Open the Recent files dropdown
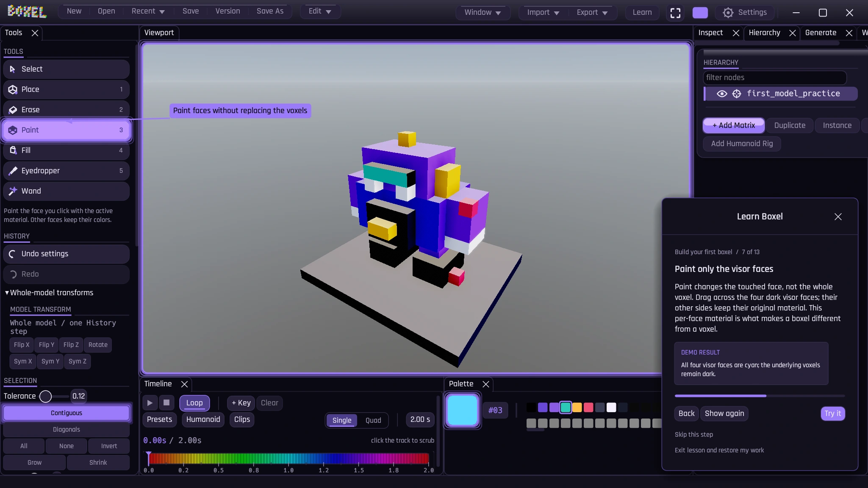The image size is (868, 488). pyautogui.click(x=148, y=11)
